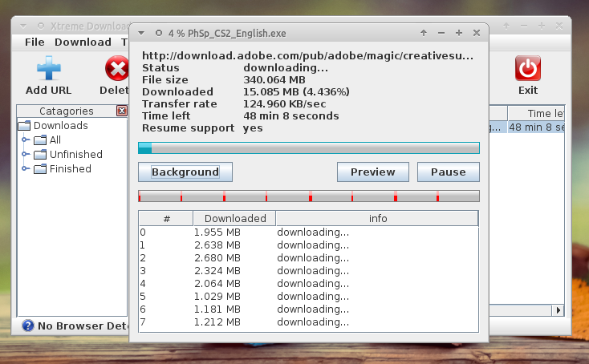Click the # column header
Image resolution: width=589 pixels, height=364 pixels.
pos(166,218)
